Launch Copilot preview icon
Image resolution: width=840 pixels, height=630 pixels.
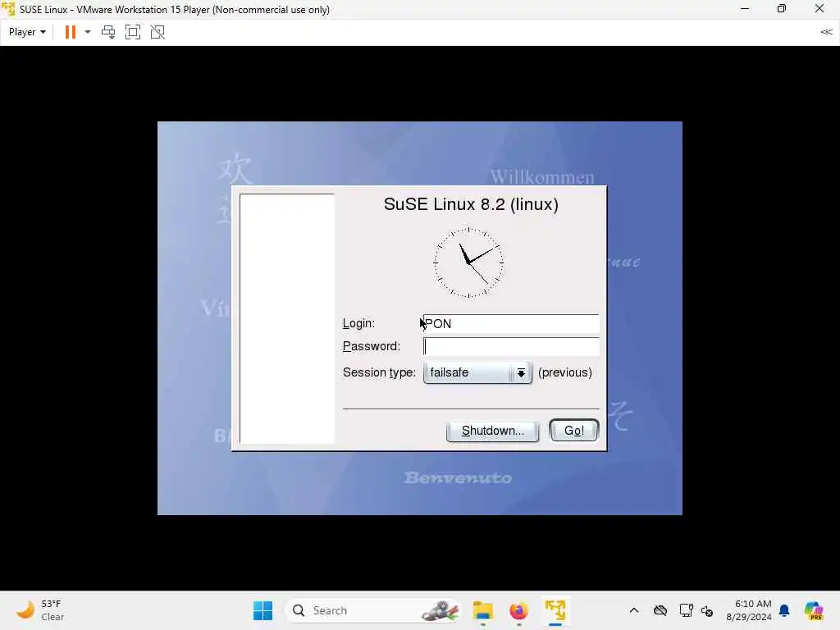(814, 610)
